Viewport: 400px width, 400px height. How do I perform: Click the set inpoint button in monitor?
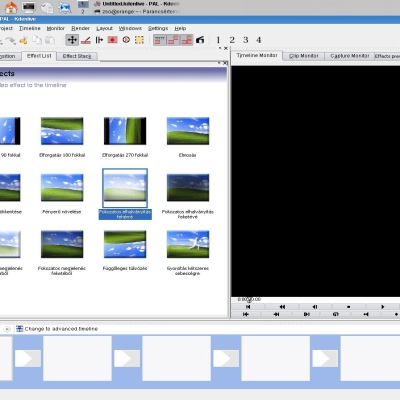(246, 314)
